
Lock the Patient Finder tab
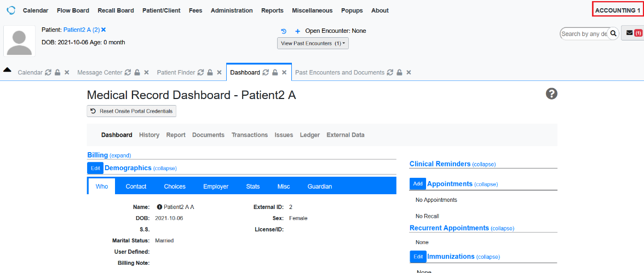click(210, 73)
